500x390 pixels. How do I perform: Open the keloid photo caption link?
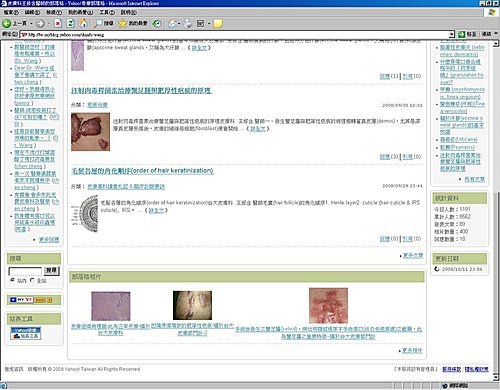coord(328,333)
